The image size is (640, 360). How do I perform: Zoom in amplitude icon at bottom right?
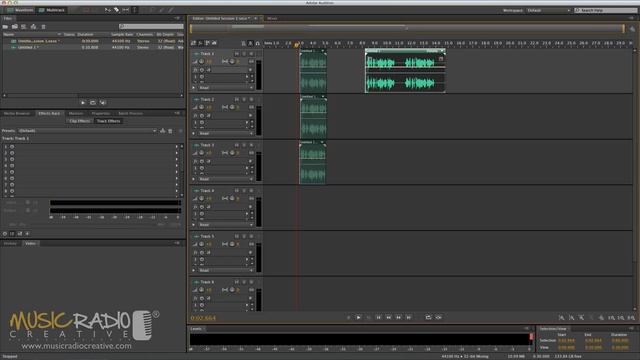point(562,318)
